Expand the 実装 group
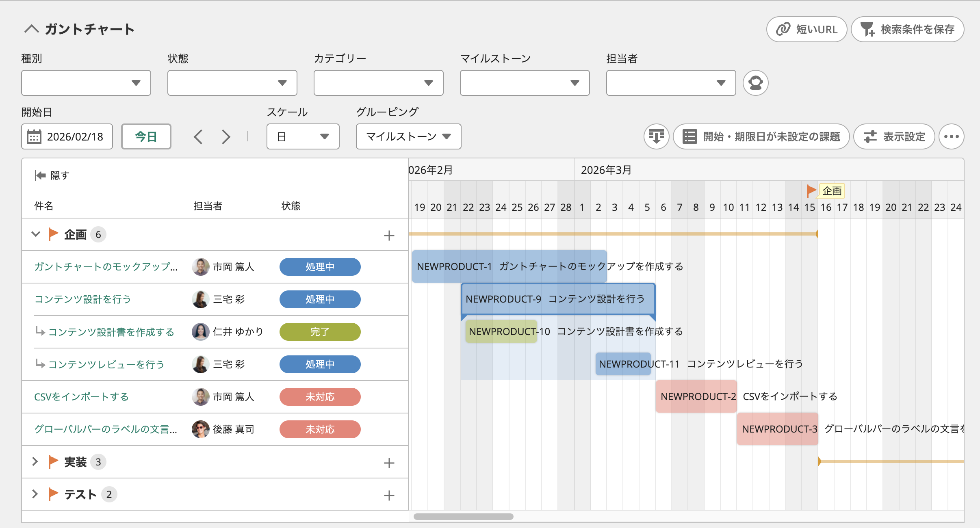980x528 pixels. pyautogui.click(x=36, y=462)
